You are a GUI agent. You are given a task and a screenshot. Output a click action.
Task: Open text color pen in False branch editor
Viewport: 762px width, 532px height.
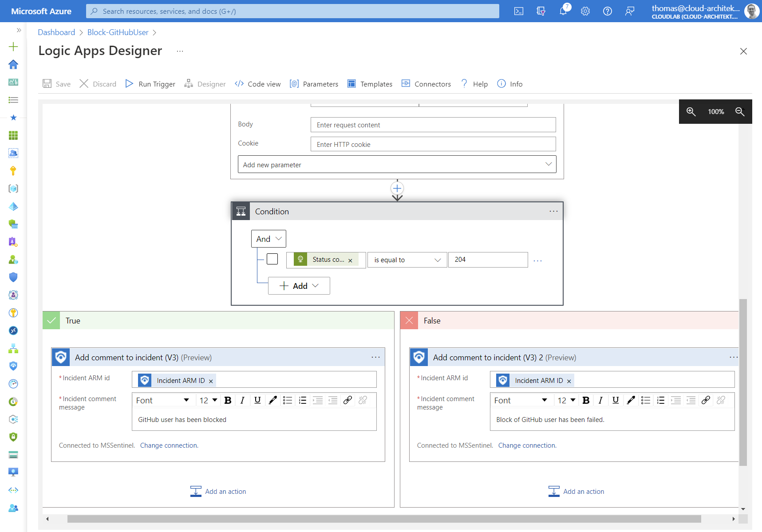631,400
